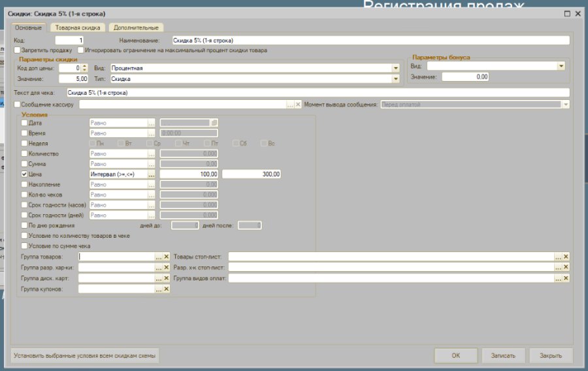588x371 pixels.
Task: Click the Цена lower bound field 100,00
Action: click(189, 174)
